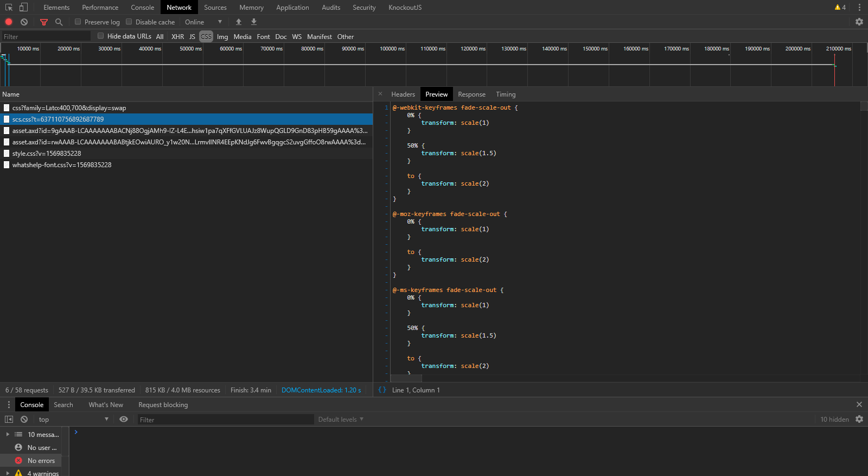This screenshot has height=476, width=868.
Task: Switch to the Application panel
Action: [x=292, y=7]
